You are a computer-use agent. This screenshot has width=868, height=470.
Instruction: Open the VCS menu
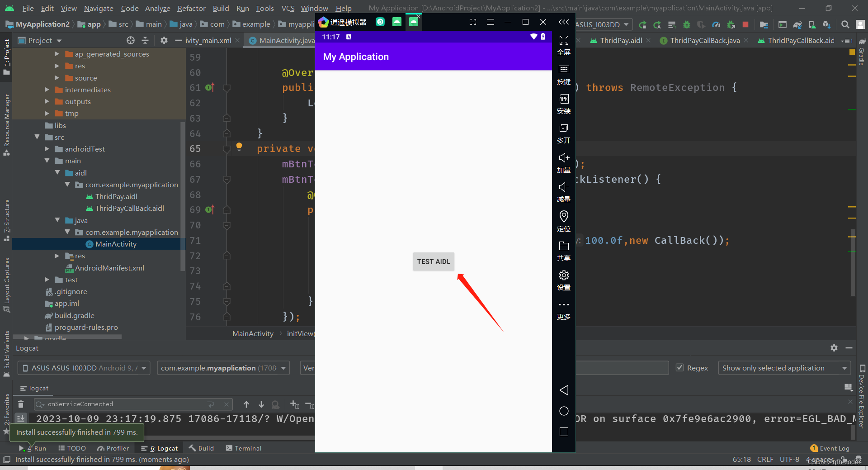coord(288,8)
